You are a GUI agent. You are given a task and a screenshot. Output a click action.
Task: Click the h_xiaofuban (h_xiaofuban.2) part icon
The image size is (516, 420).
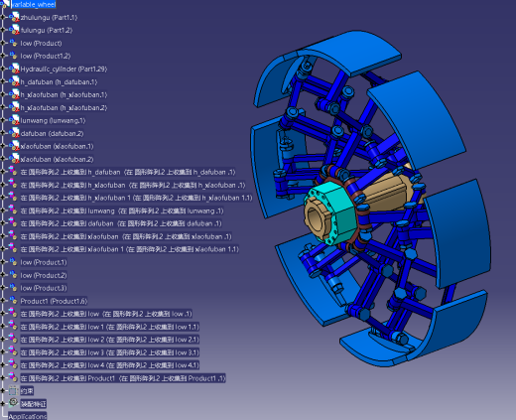click(x=14, y=107)
